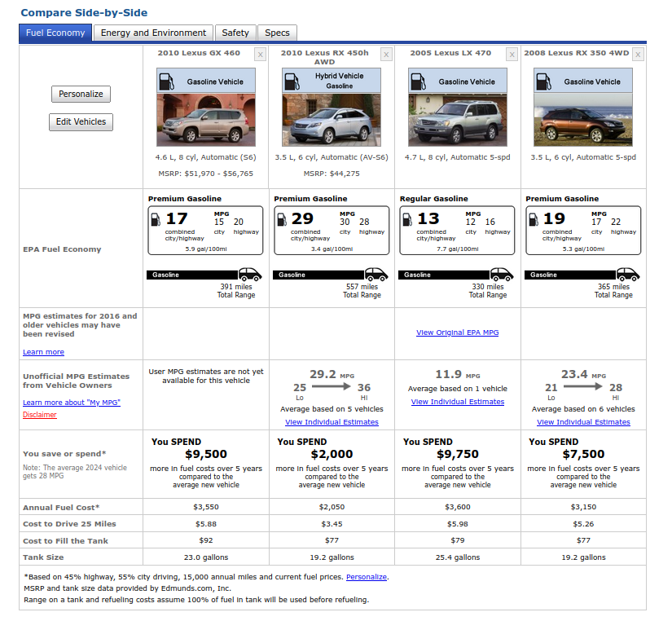Open the Fuel Economy tab

pyautogui.click(x=55, y=33)
